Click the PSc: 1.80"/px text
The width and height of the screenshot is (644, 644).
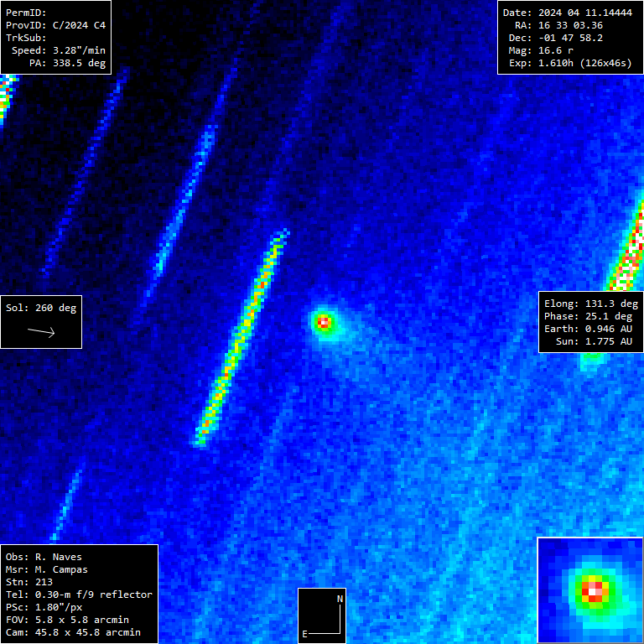coord(44,607)
